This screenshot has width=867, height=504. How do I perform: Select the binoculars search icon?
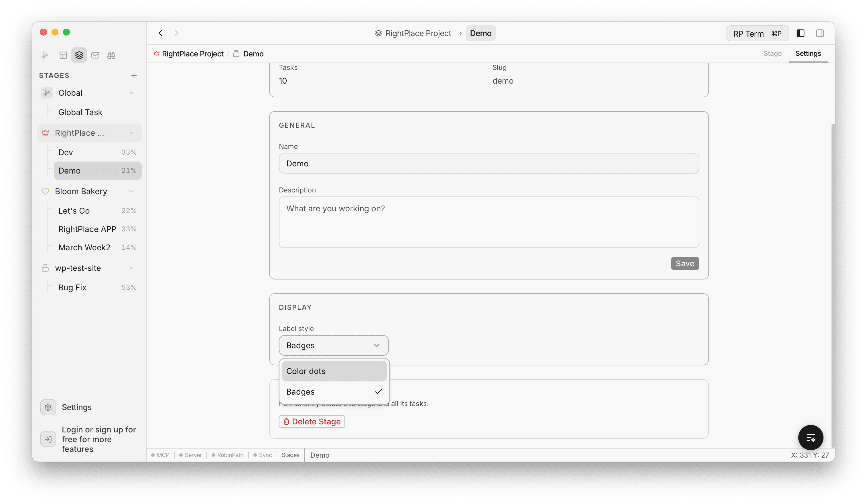tap(111, 55)
